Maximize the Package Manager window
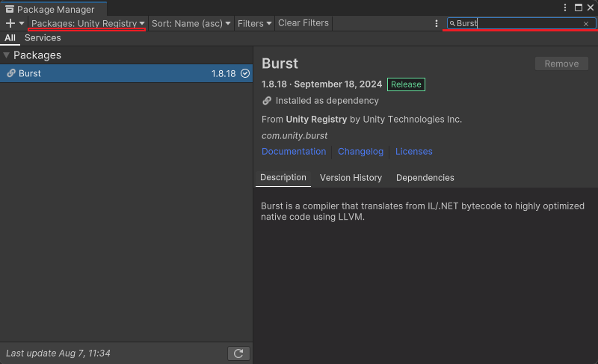The height and width of the screenshot is (364, 598). point(579,7)
